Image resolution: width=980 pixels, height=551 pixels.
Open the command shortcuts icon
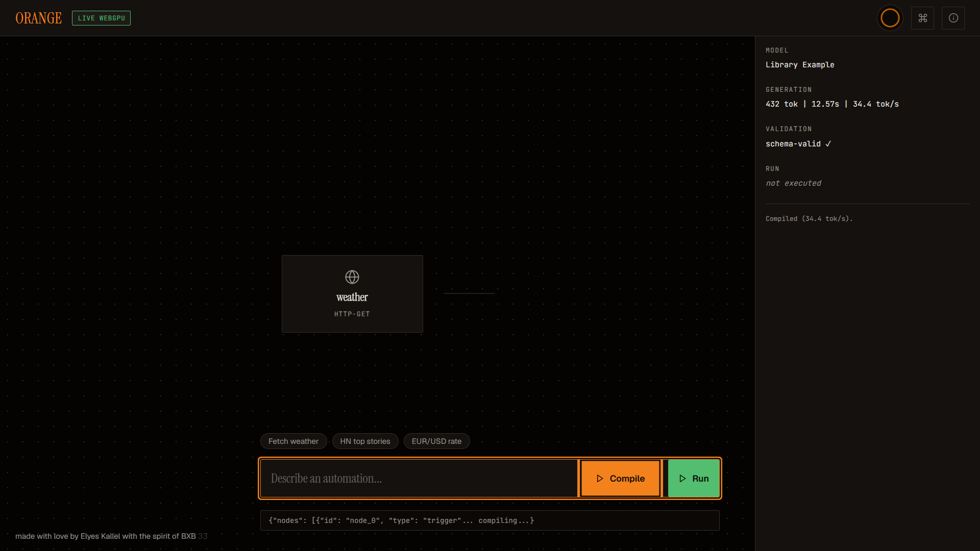[x=922, y=18]
